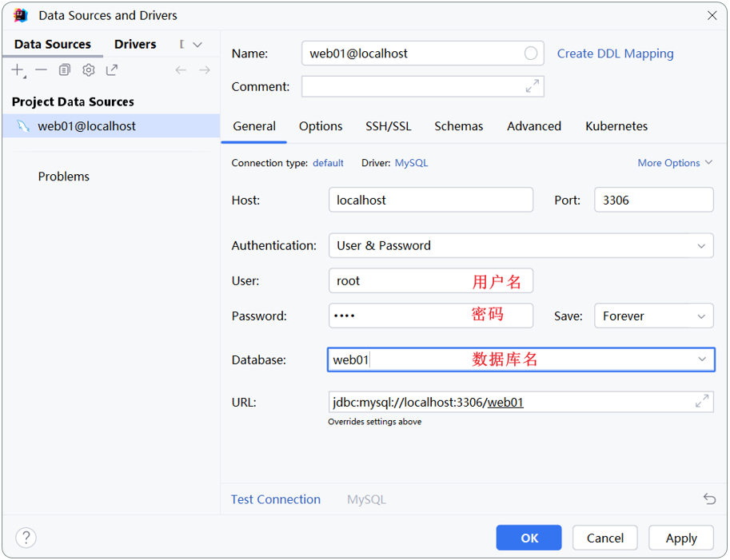Click the Port input field
The width and height of the screenshot is (730, 560).
[x=654, y=200]
